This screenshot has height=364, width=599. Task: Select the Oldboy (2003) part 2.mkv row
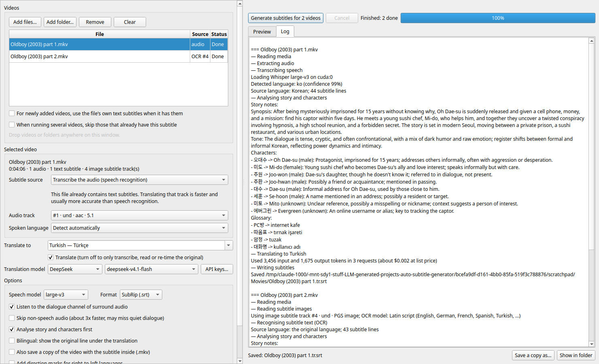[118, 57]
